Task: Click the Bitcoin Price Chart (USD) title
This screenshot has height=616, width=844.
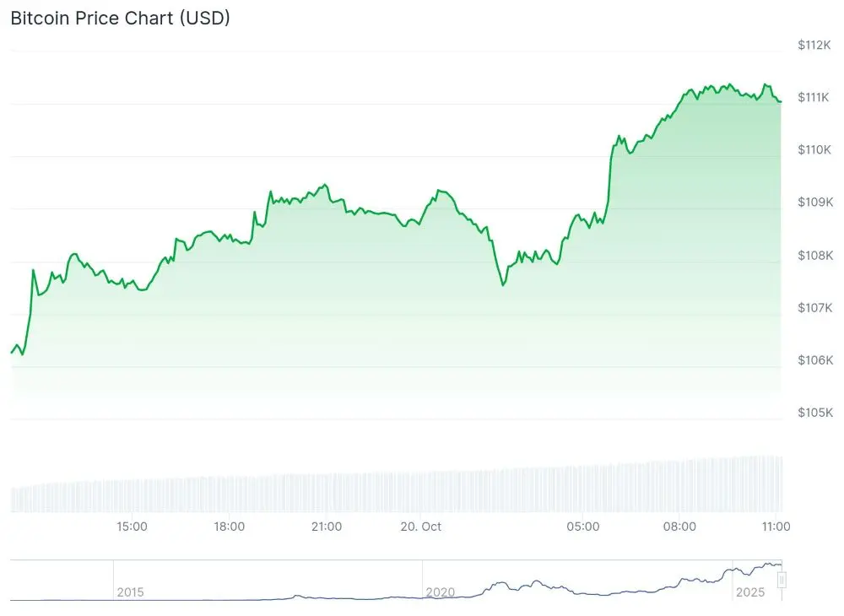Action: tap(120, 18)
